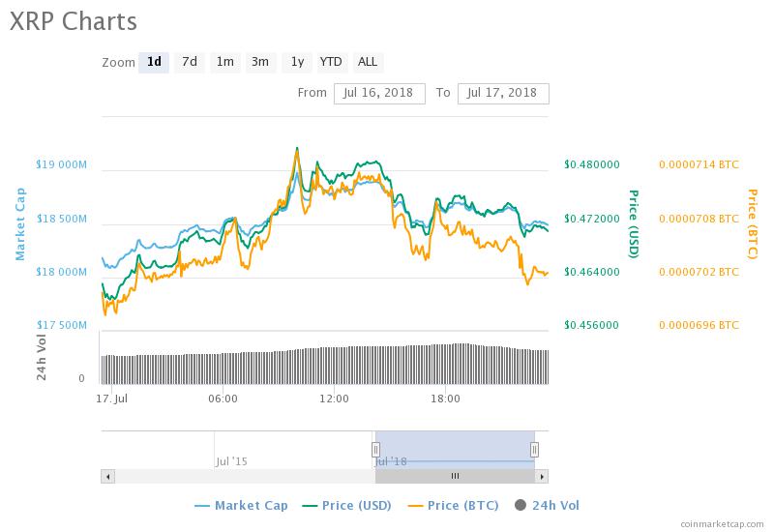Click the Market Cap axis title
This screenshot has width=774, height=532.
19,224
